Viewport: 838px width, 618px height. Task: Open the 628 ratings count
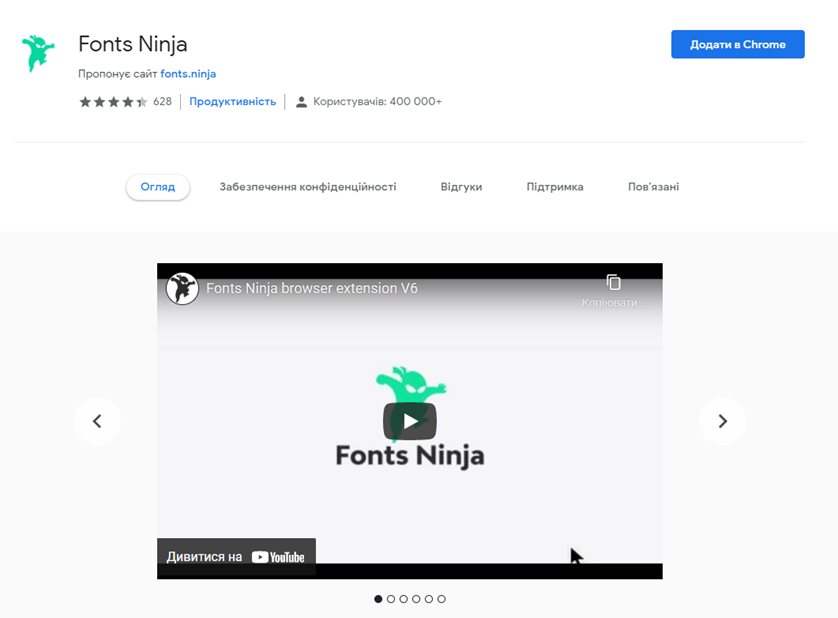(162, 102)
